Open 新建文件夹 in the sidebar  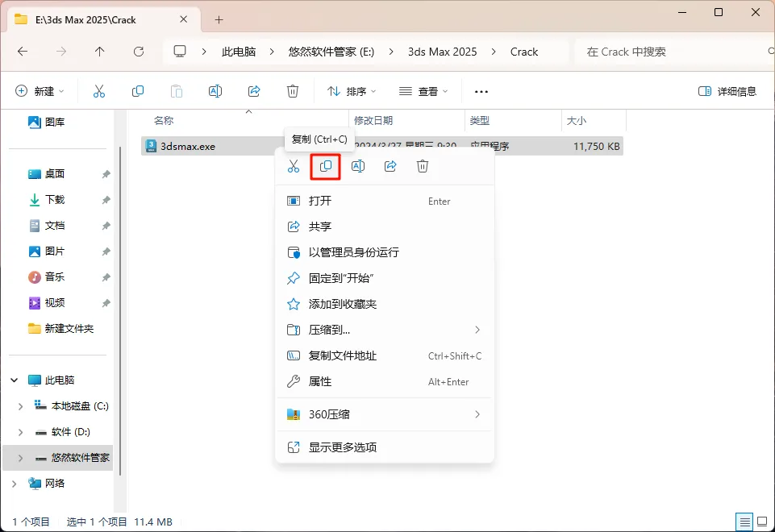(x=60, y=329)
